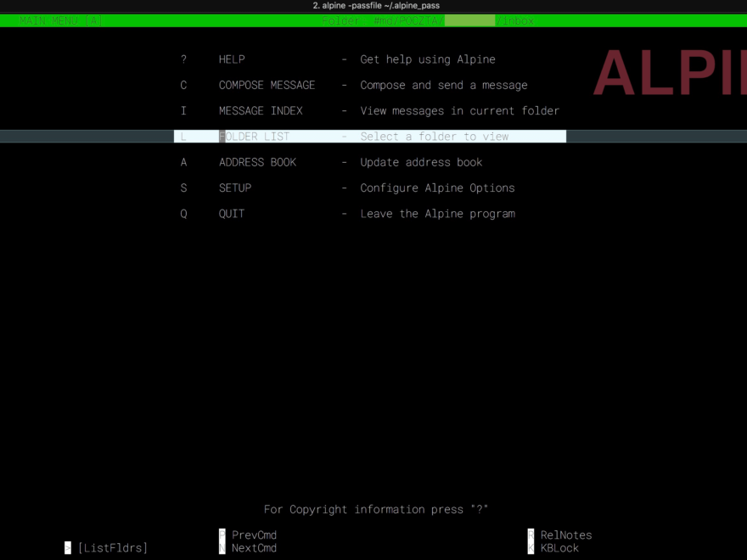Choose MESSAGE INDEX menu entry
This screenshot has width=747, height=560.
[x=261, y=111]
